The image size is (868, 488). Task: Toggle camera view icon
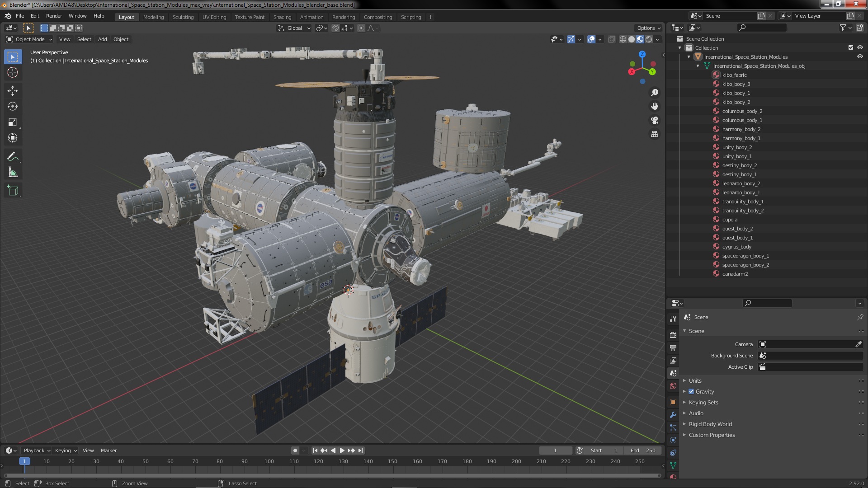click(654, 120)
